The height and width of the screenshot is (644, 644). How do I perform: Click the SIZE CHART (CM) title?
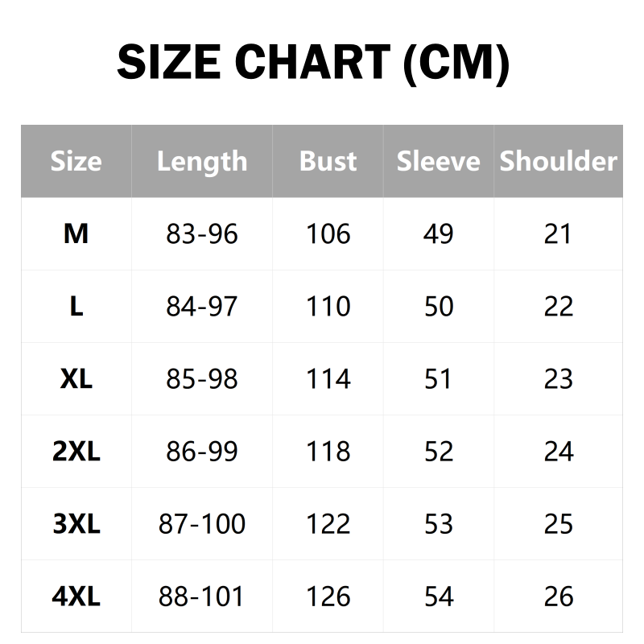pyautogui.click(x=313, y=63)
